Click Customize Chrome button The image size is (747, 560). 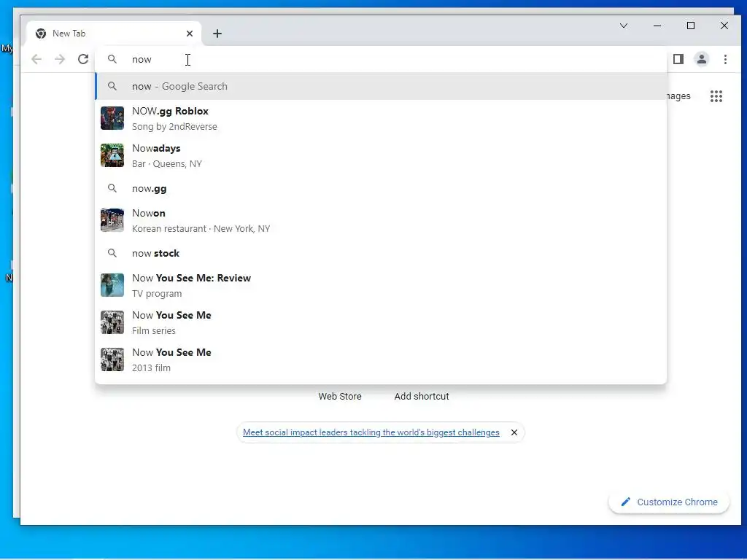click(x=669, y=502)
